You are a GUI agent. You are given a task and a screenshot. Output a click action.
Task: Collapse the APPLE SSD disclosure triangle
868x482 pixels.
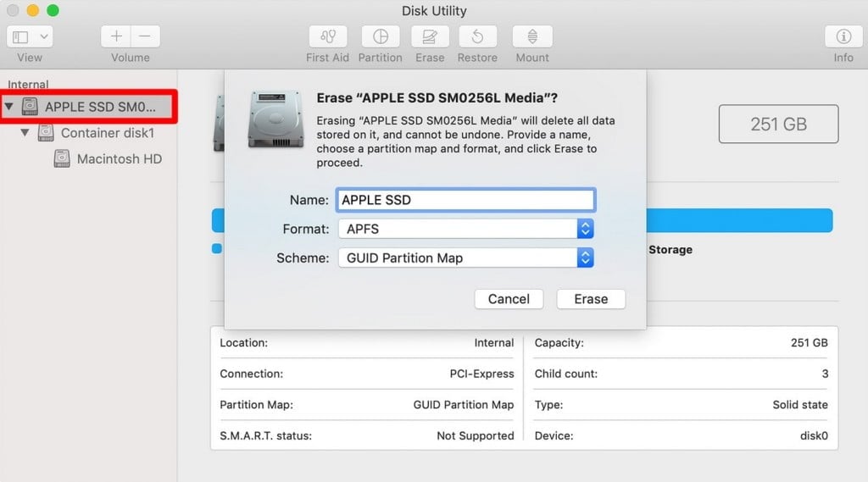pos(9,107)
